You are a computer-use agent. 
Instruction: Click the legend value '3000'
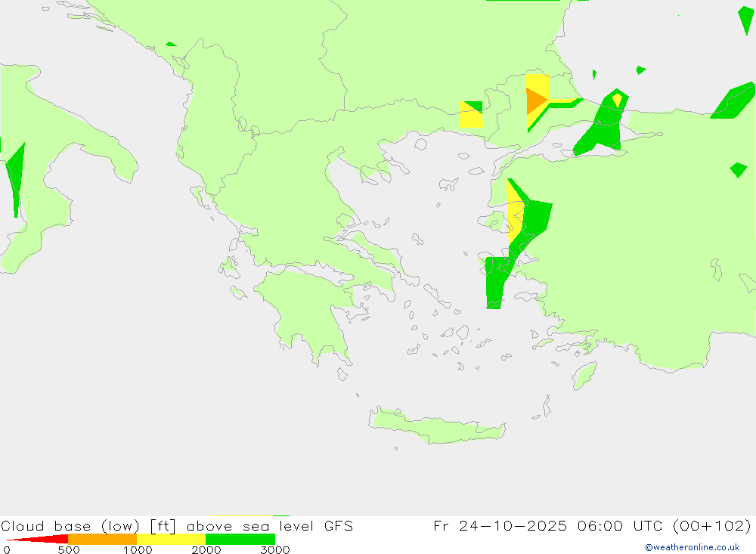coord(275,549)
